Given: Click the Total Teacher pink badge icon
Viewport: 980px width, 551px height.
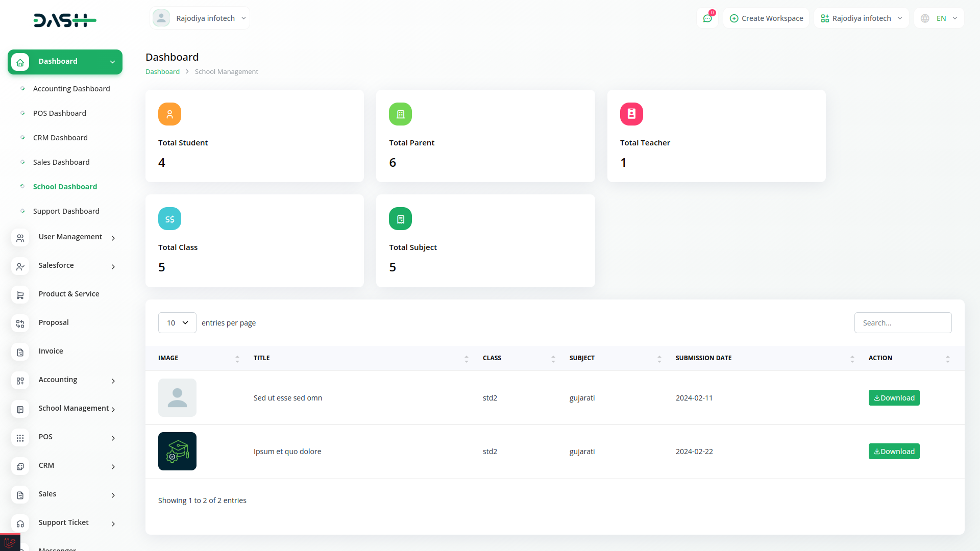Looking at the screenshot, I should (x=631, y=114).
